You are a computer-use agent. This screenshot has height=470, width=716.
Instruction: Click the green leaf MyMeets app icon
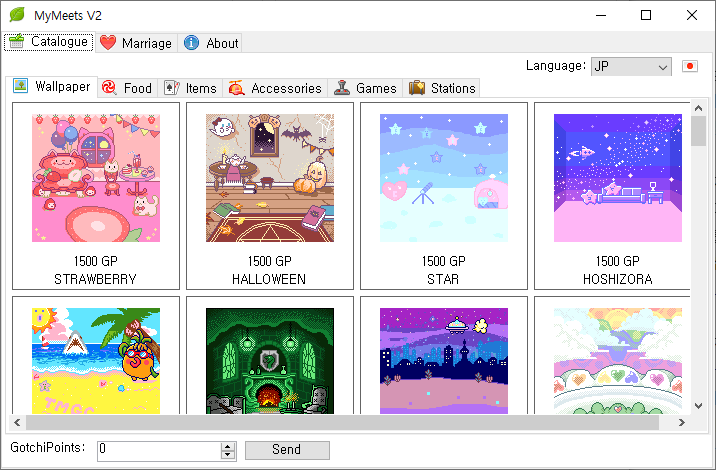pyautogui.click(x=17, y=15)
